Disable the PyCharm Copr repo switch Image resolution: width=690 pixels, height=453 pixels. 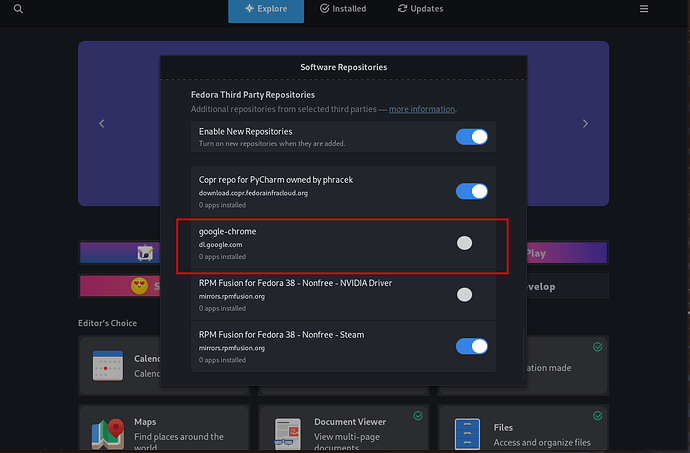pos(472,192)
